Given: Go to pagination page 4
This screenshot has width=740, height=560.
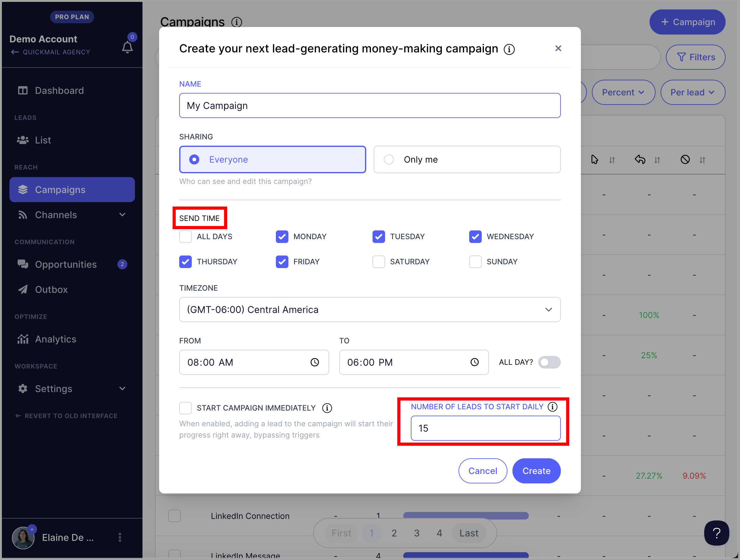Looking at the screenshot, I should [x=439, y=533].
